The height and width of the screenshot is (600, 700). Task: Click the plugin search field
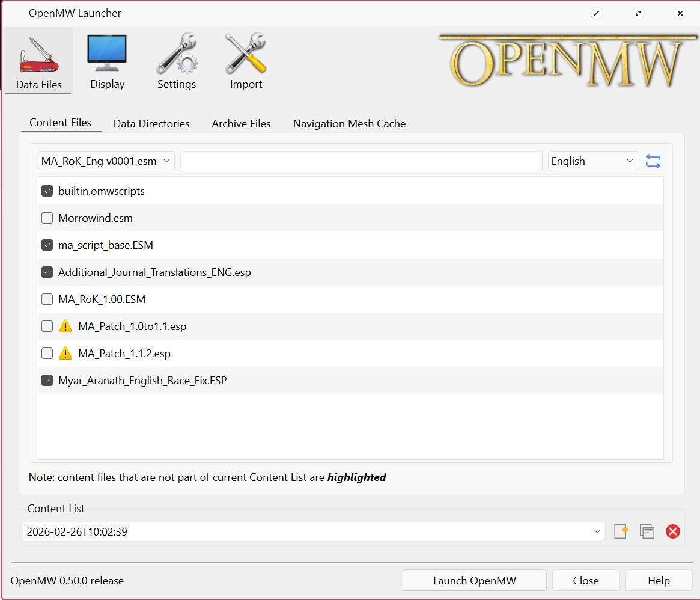(x=361, y=161)
